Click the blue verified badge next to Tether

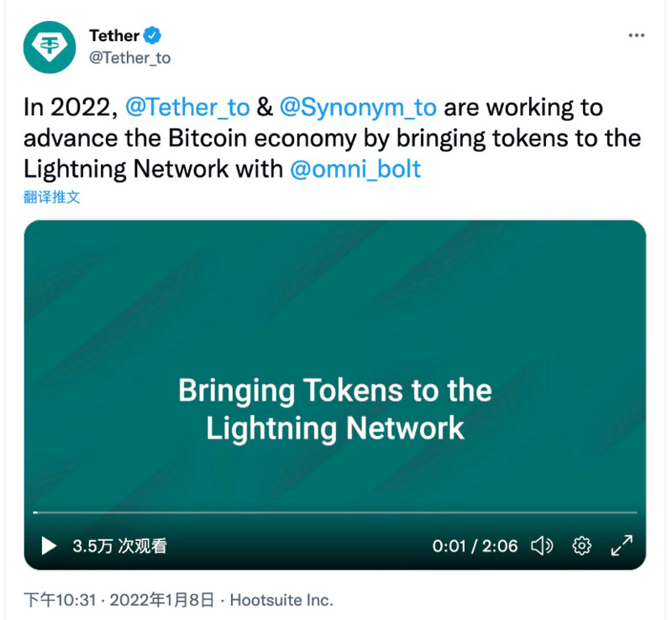pos(153,35)
